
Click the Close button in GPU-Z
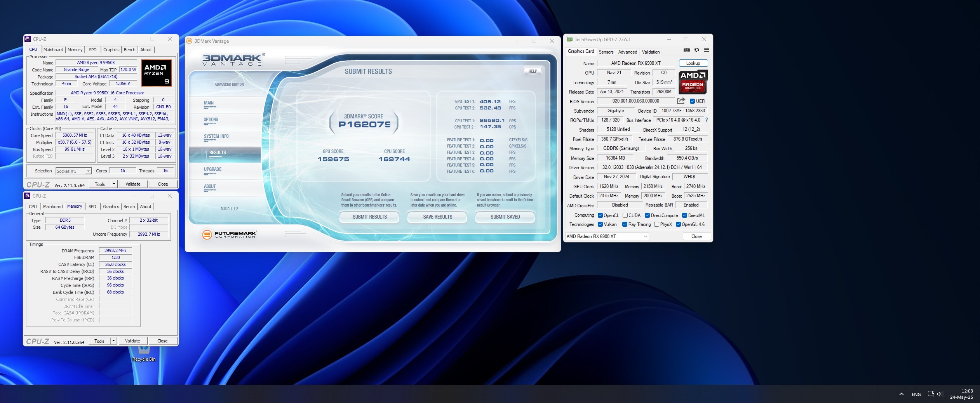[x=696, y=236]
